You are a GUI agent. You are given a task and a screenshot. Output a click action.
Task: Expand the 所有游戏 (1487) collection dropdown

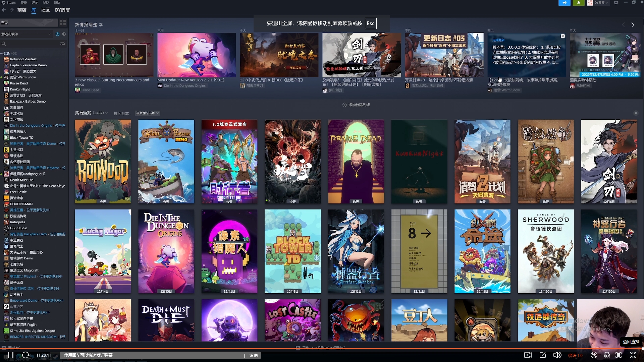pyautogui.click(x=91, y=113)
